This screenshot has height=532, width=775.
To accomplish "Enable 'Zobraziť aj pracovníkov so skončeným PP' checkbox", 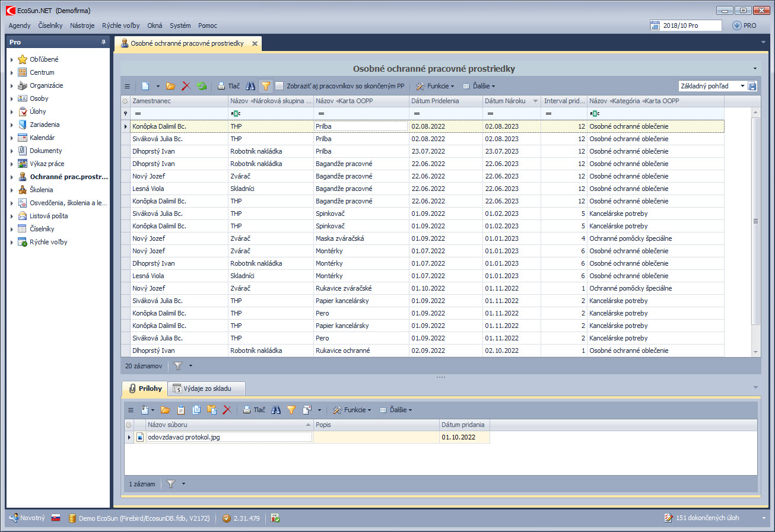I will (279, 86).
